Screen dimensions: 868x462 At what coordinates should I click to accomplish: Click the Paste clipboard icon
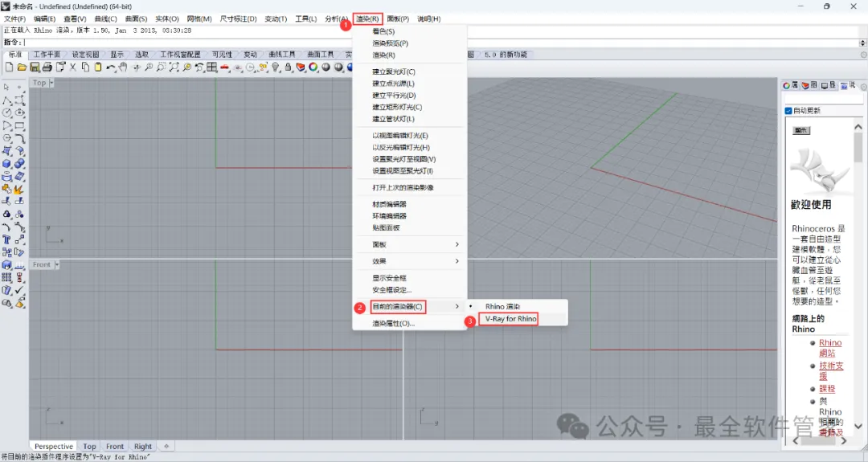(98, 67)
